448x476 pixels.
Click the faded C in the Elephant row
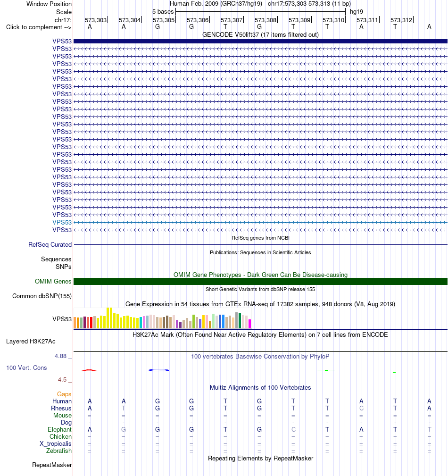293,430
